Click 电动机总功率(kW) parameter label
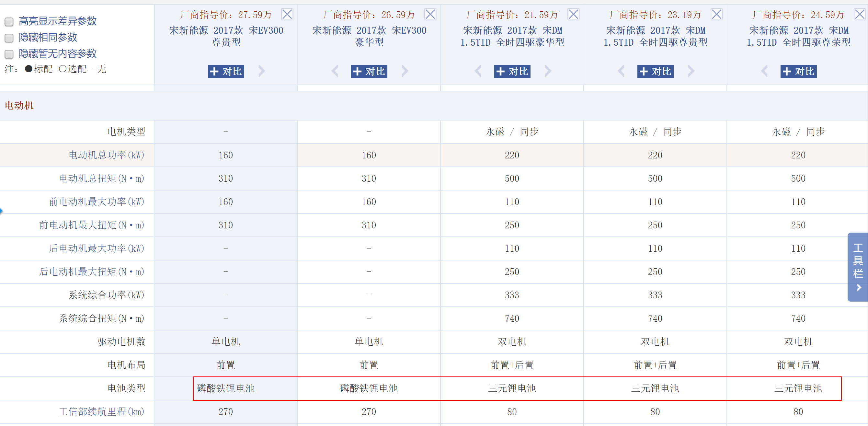The image size is (868, 426). (107, 155)
